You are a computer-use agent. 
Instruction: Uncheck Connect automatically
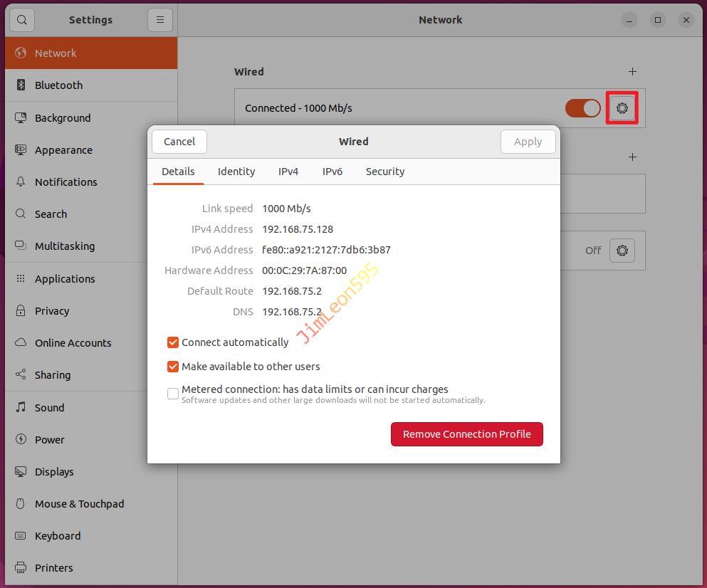pos(173,343)
